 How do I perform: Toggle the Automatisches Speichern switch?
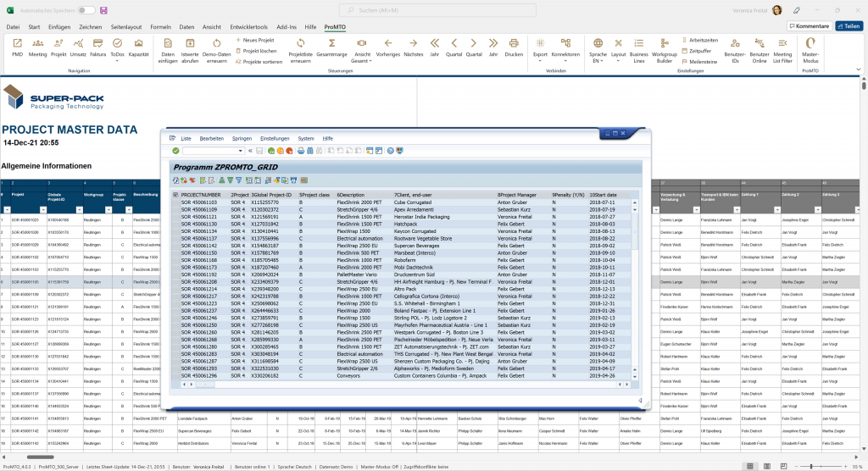86,10
